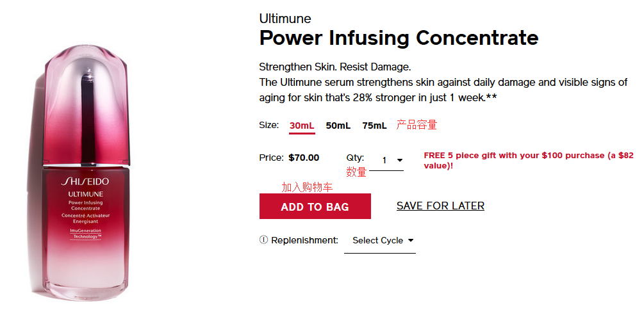Click the $70.00 price value
The width and height of the screenshot is (644, 317).
coord(304,158)
